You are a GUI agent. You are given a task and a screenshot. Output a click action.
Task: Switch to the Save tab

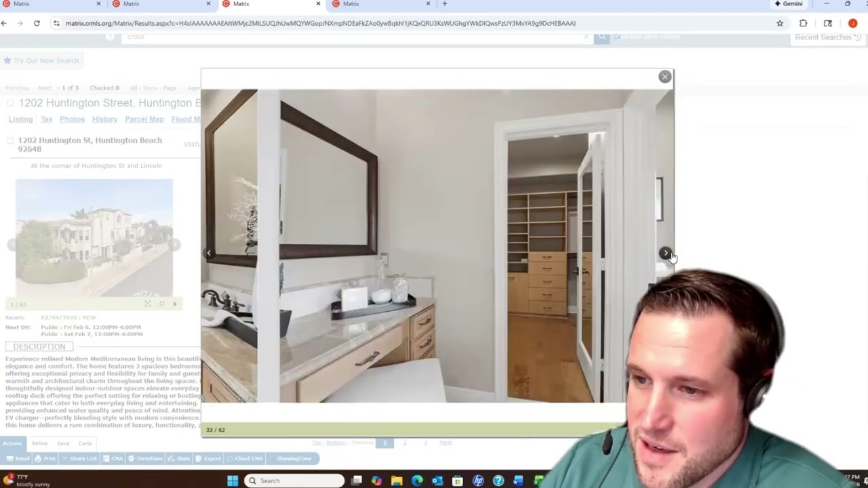63,443
